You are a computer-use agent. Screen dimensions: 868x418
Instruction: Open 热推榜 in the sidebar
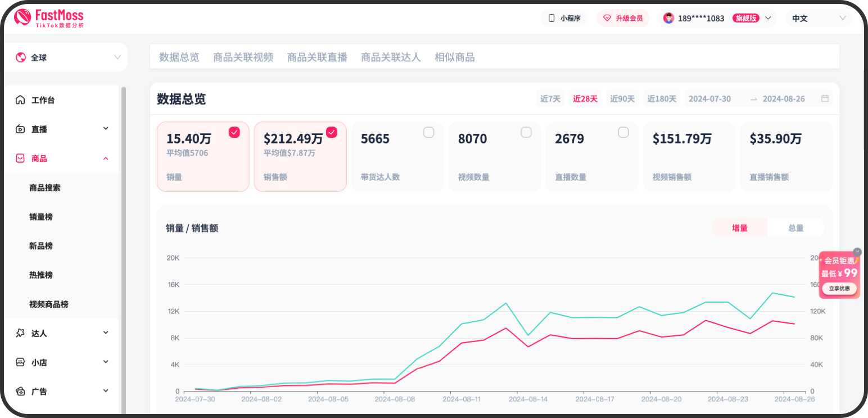coord(41,275)
